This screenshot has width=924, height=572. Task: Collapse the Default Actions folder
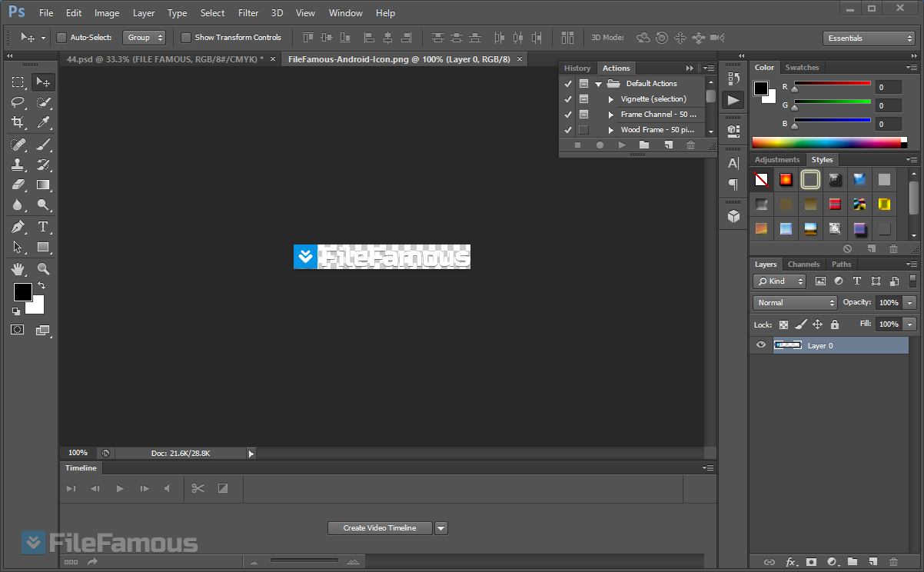click(x=598, y=83)
